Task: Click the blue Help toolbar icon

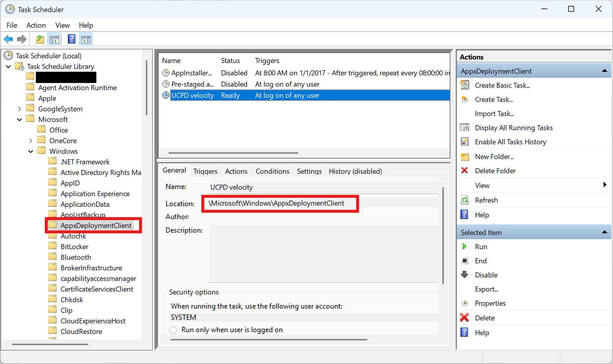Action: [71, 39]
